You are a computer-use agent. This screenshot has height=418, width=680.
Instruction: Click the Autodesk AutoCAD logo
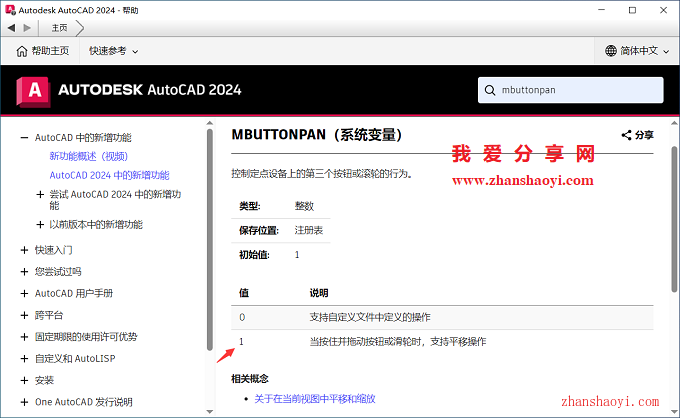pyautogui.click(x=33, y=91)
